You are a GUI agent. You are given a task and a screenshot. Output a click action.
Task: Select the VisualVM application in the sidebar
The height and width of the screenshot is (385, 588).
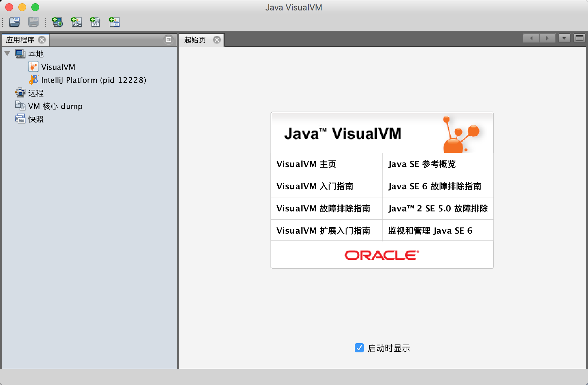tap(58, 67)
